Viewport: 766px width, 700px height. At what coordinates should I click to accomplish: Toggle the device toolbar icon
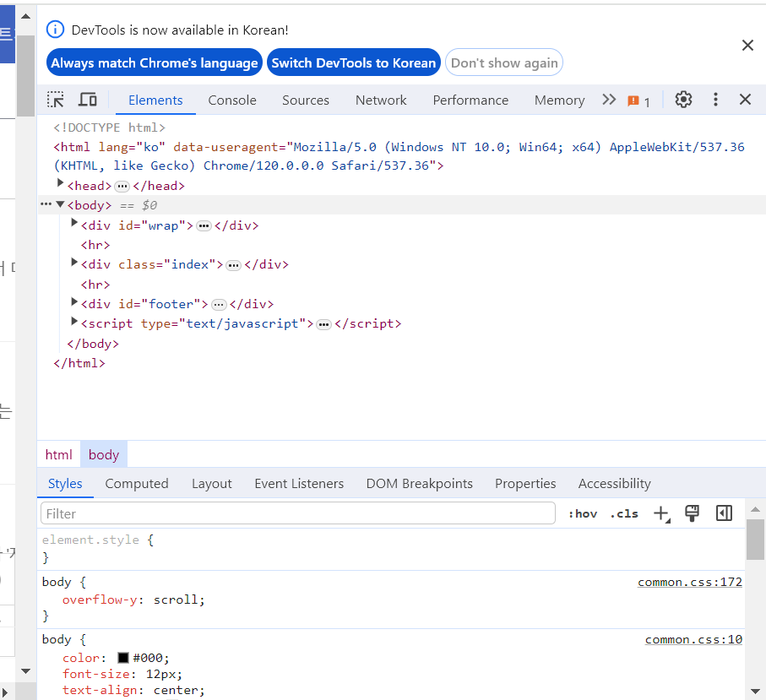point(88,100)
